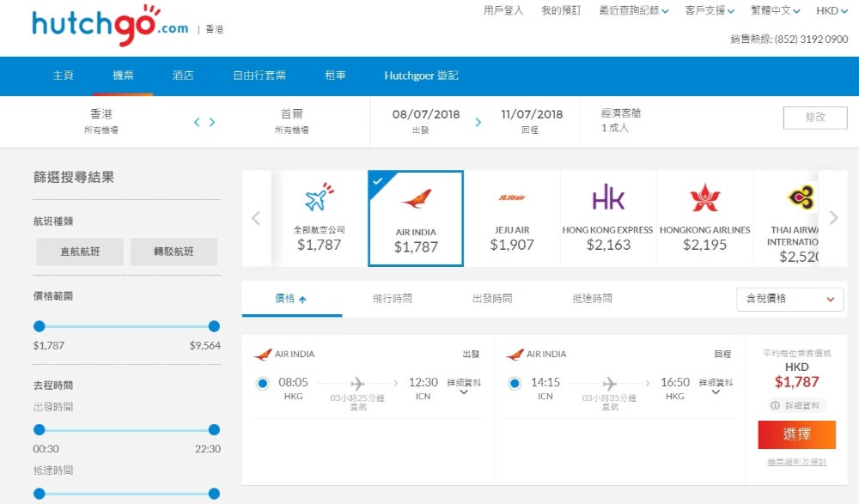This screenshot has height=504, width=859.
Task: Select the Air India airline logo tile
Action: click(416, 199)
